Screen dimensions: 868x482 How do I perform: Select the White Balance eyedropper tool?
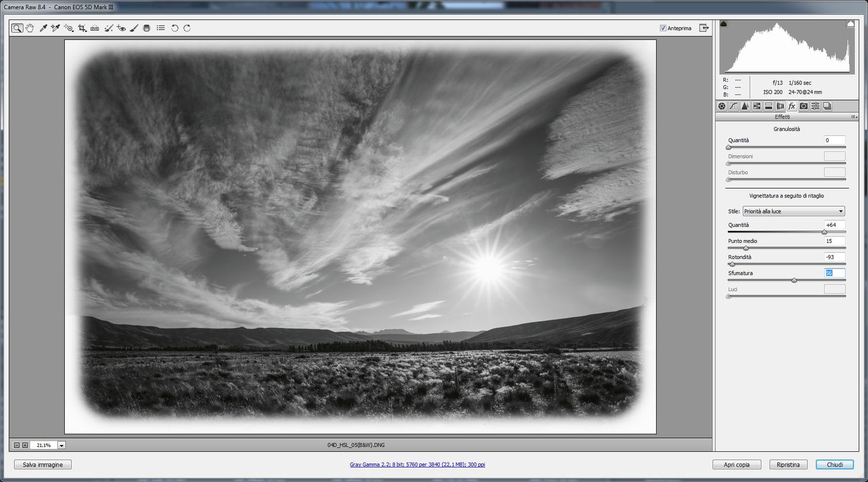[43, 28]
